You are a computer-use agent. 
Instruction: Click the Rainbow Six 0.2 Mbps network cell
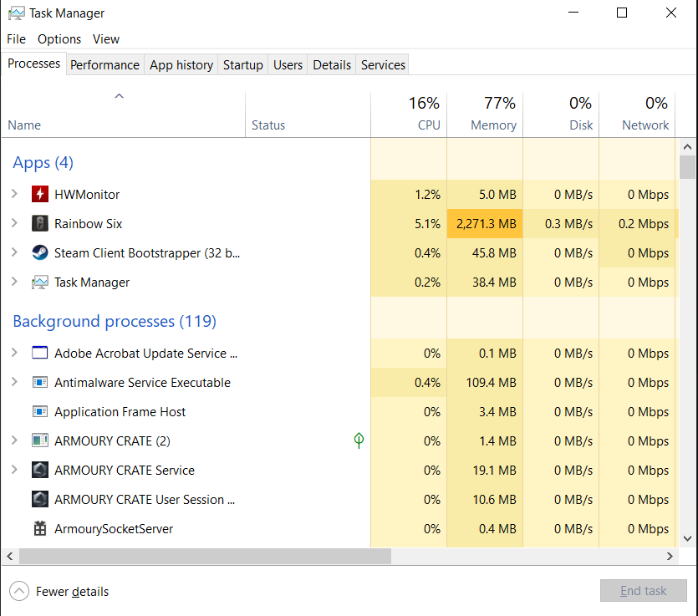coord(639,223)
